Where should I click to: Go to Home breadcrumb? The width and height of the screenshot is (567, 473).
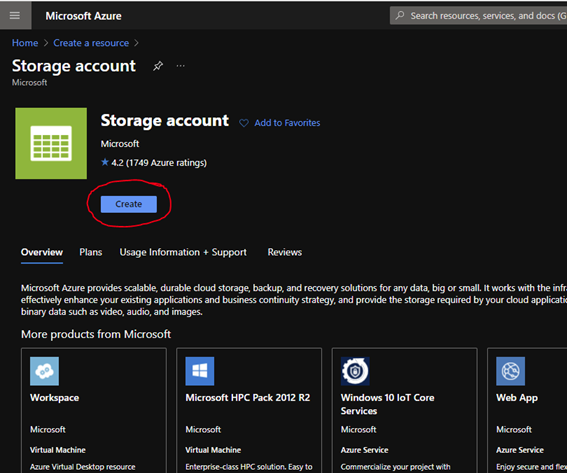(x=25, y=43)
